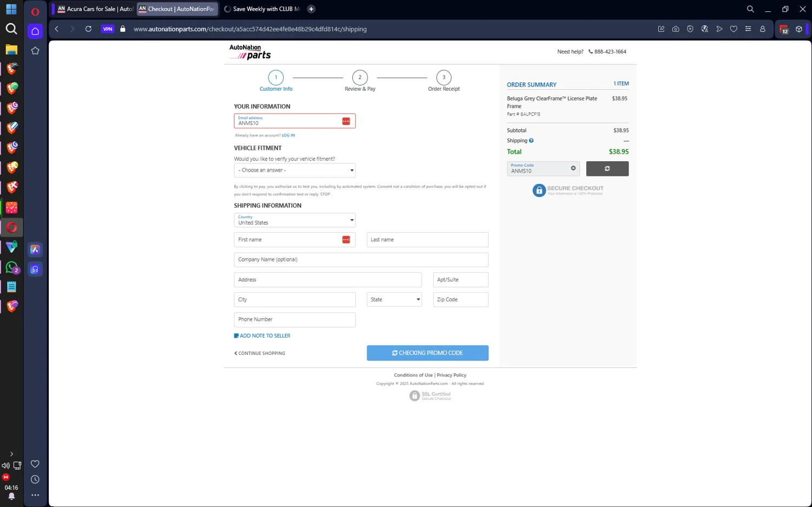This screenshot has width=812, height=507.
Task: Open the Start Page home icon in sidebar
Action: click(35, 31)
